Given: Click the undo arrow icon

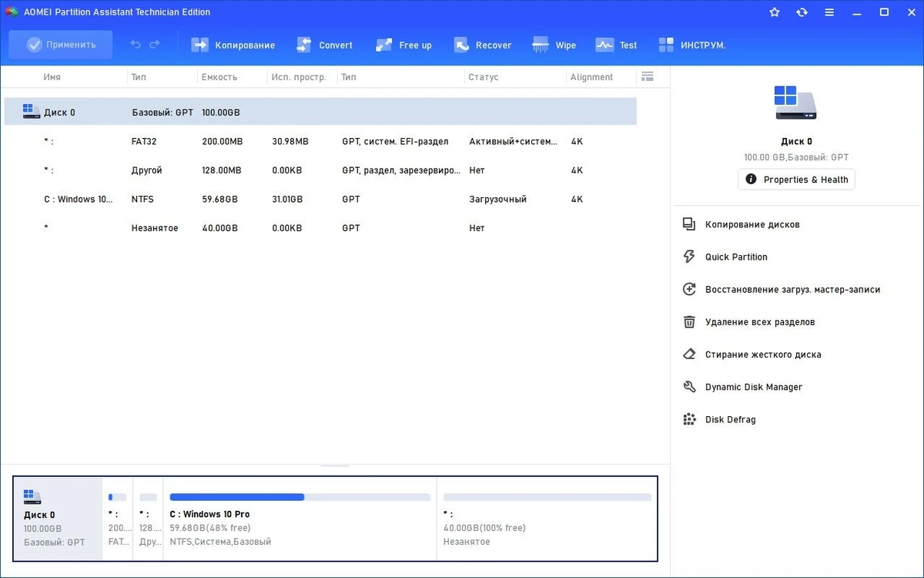Looking at the screenshot, I should 136,45.
